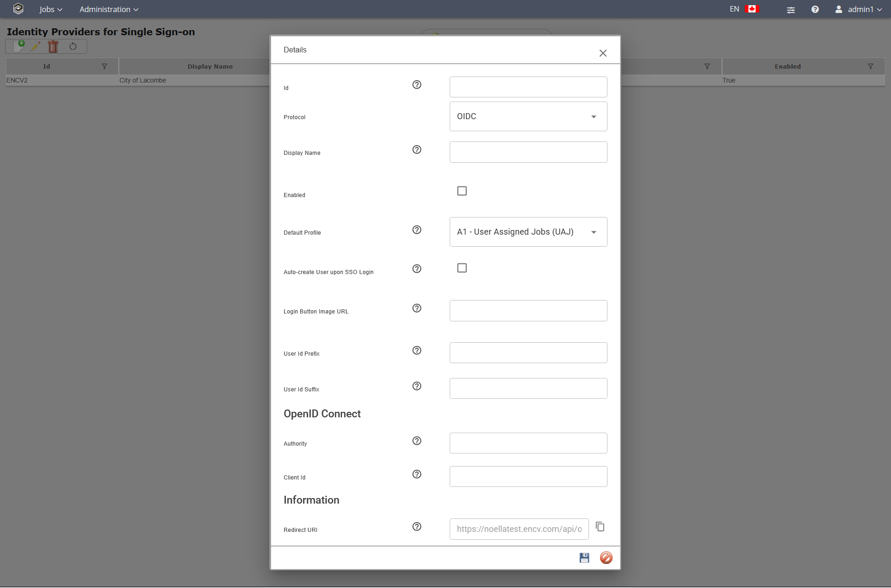Click the Id input field
891x588 pixels.
tap(528, 87)
